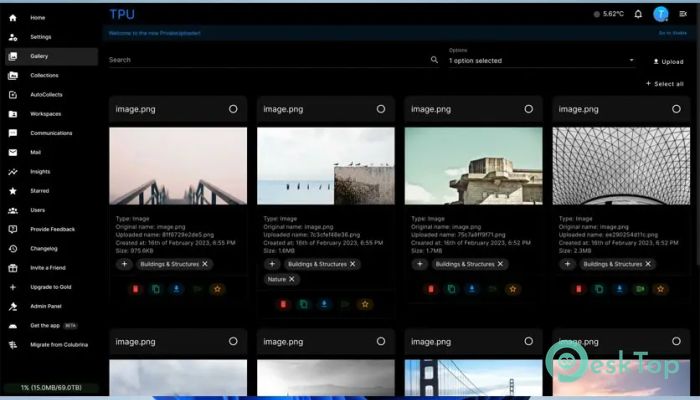Select the image card with the pink-sky bridge

[233, 109]
